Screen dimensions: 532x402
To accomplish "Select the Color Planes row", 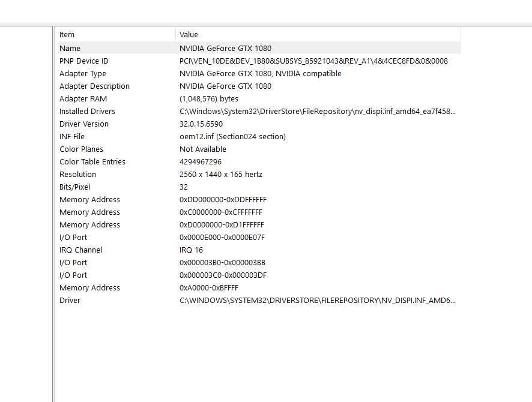I will [x=259, y=149].
